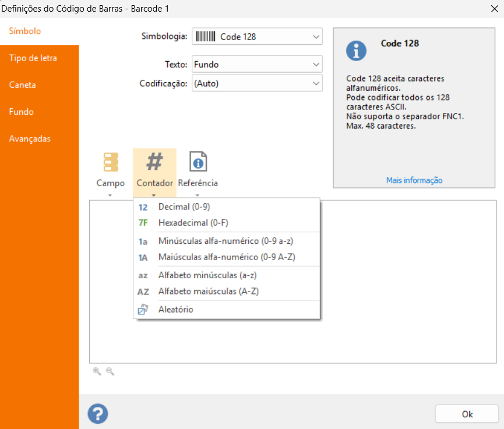Expand the Texto dropdown showing Fundo
This screenshot has height=429, width=504.
click(x=257, y=65)
